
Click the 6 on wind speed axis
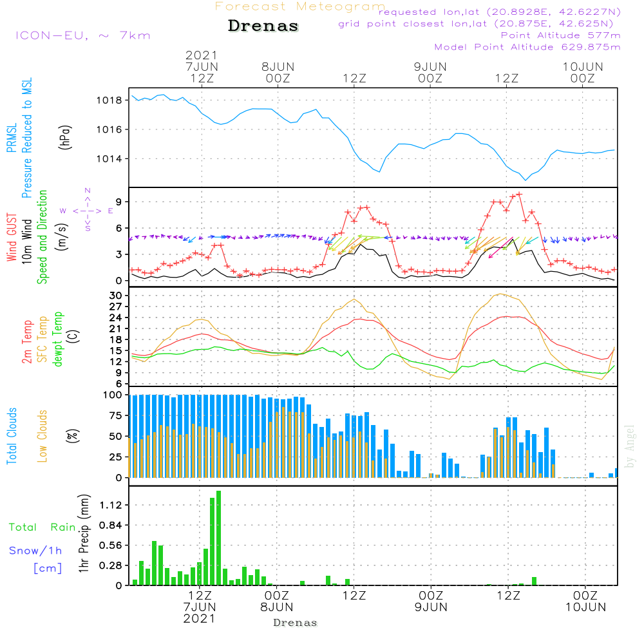pos(119,229)
